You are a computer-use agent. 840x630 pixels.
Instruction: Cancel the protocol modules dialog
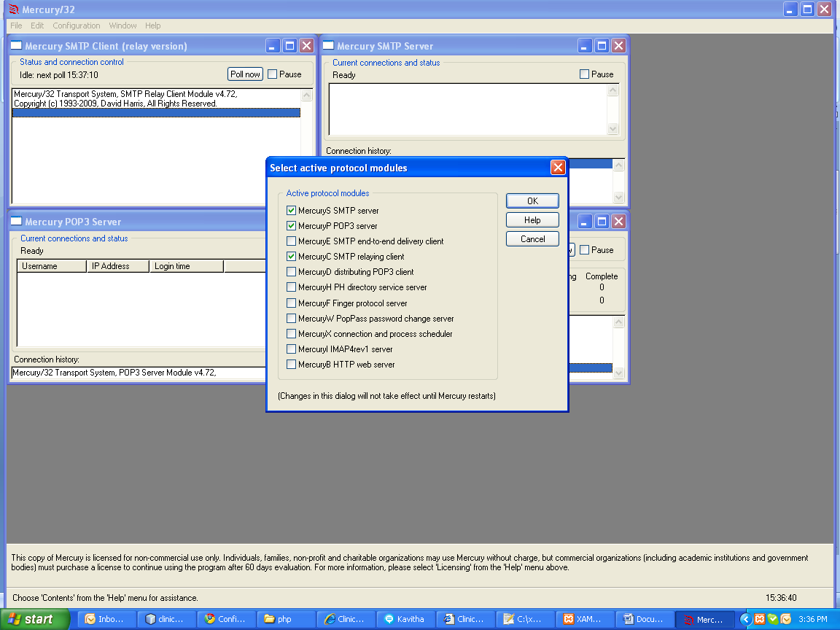532,239
